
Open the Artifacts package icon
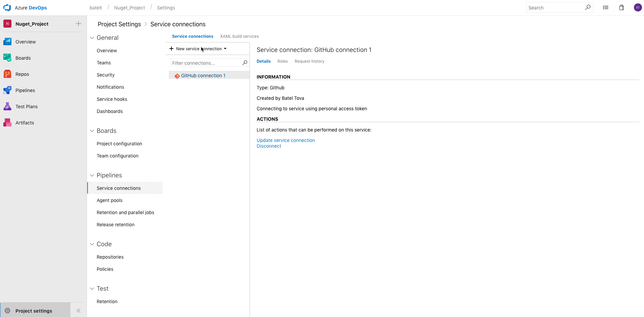(x=7, y=123)
